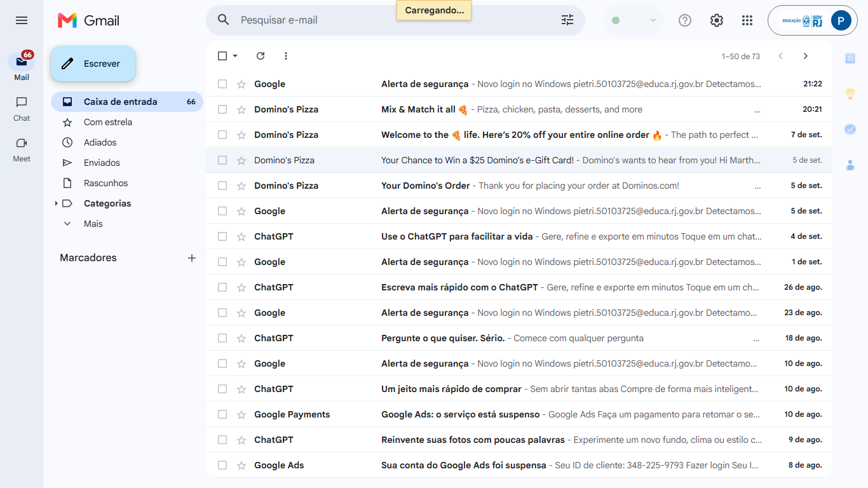The height and width of the screenshot is (488, 868).
Task: Open the three-dot more options menu
Action: coord(286,56)
